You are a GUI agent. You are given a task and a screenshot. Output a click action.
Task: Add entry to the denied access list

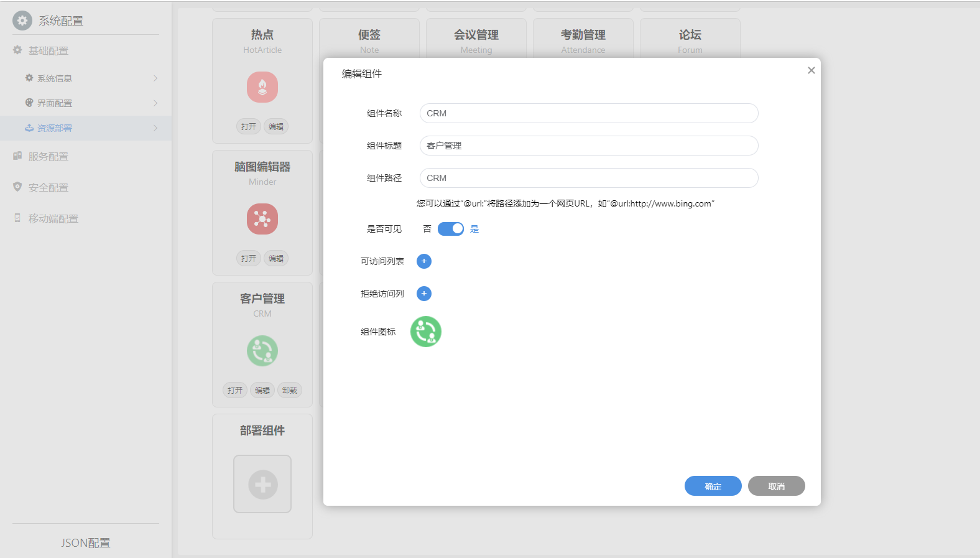[x=424, y=294]
